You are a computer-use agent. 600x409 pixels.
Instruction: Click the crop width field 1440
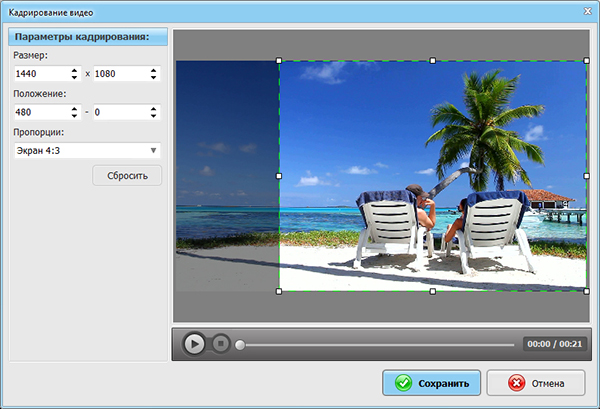[40, 74]
